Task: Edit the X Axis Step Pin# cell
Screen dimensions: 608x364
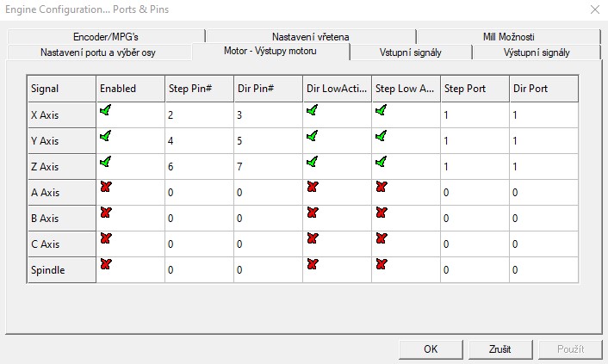Action: tap(198, 114)
